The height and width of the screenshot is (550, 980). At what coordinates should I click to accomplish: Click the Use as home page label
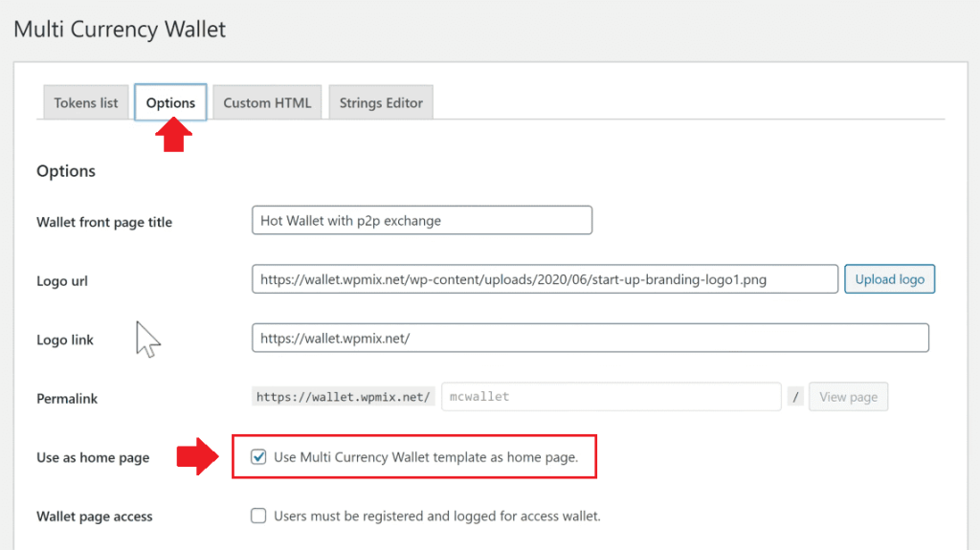tap(93, 457)
